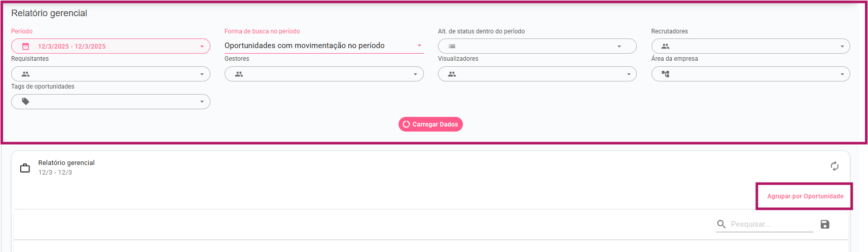Click the briefcase icon of Relatório gerencial
Image resolution: width=868 pixels, height=252 pixels.
tap(25, 168)
